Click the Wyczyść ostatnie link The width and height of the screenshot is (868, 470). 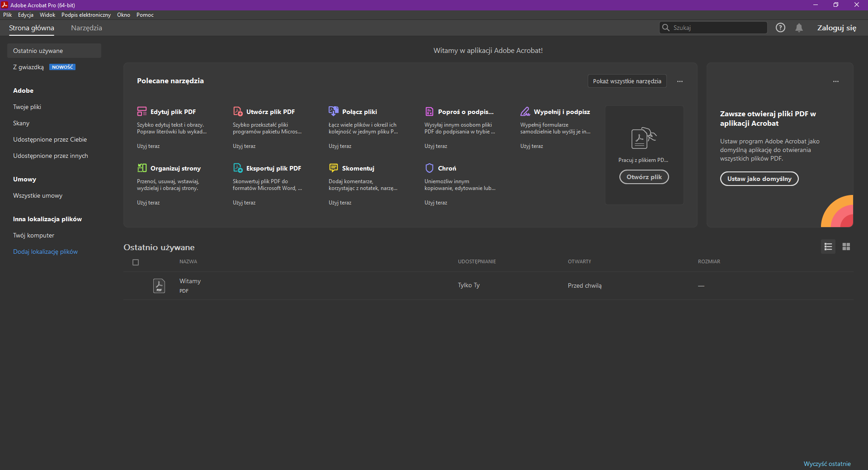coord(827,464)
